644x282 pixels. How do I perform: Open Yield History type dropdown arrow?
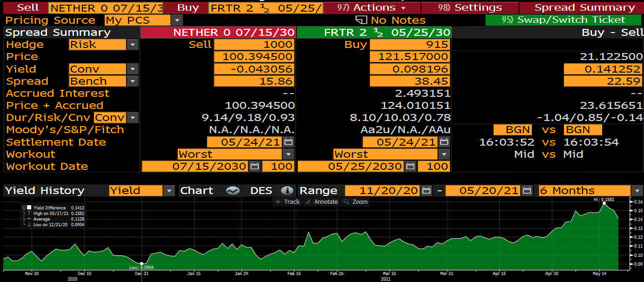(x=169, y=190)
